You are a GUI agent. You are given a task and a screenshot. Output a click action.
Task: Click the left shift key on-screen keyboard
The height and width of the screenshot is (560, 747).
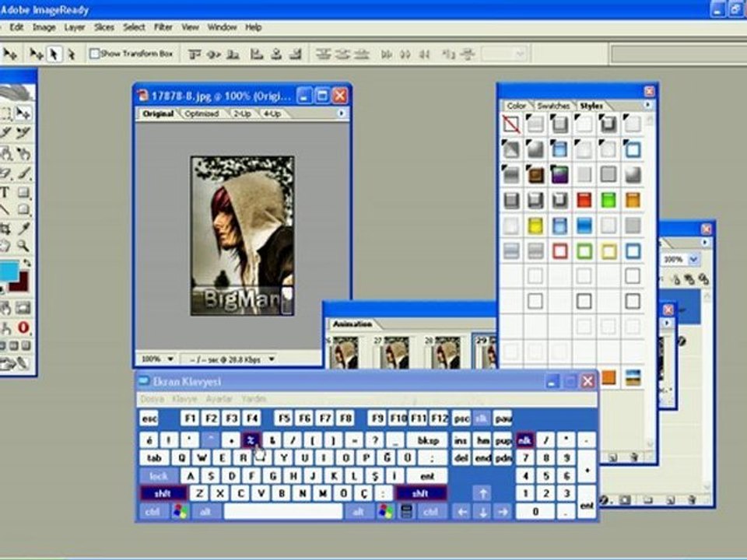click(163, 493)
